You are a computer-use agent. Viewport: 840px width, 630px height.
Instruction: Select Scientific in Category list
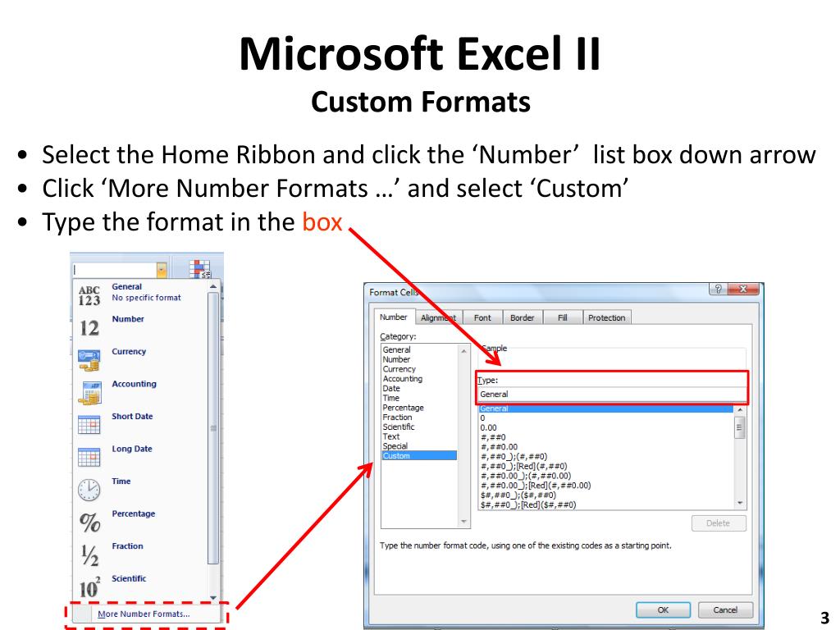tap(419, 427)
